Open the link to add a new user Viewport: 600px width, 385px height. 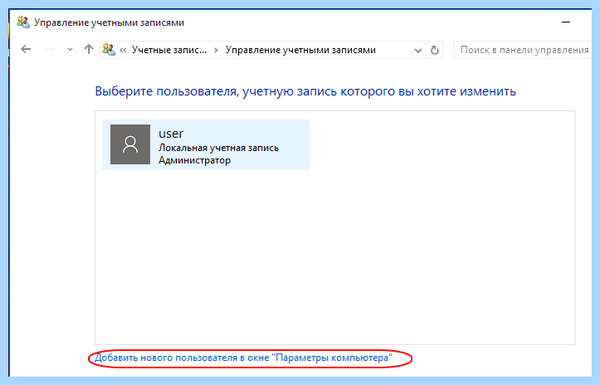click(243, 358)
